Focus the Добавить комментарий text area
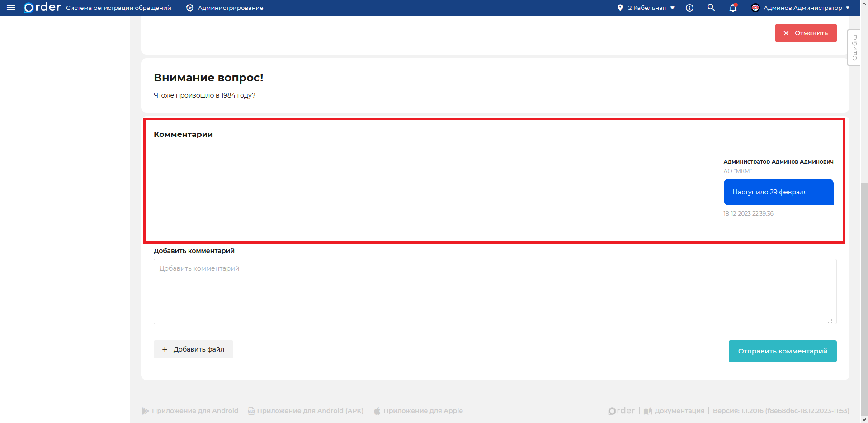 pos(495,291)
